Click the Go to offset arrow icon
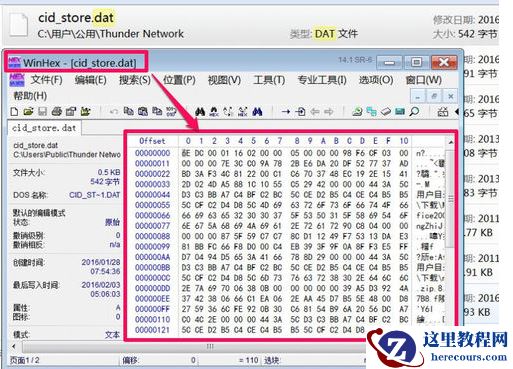Viewport: 513px width, 369px height. click(x=286, y=112)
